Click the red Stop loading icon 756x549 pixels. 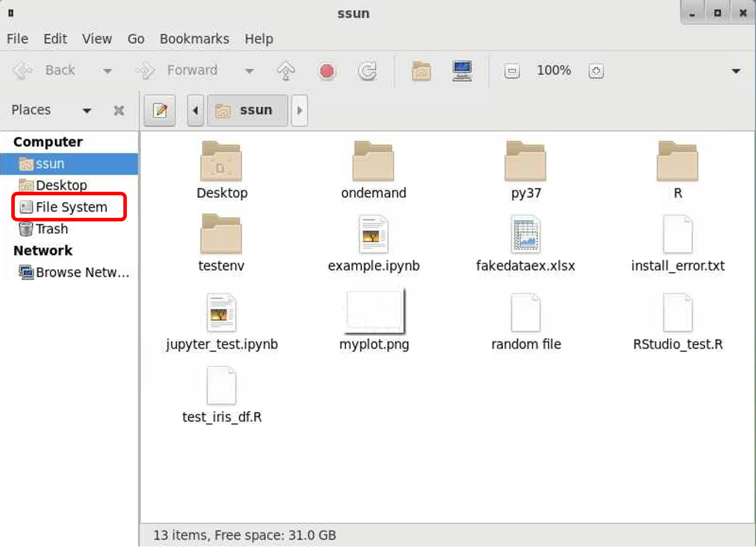(x=327, y=71)
